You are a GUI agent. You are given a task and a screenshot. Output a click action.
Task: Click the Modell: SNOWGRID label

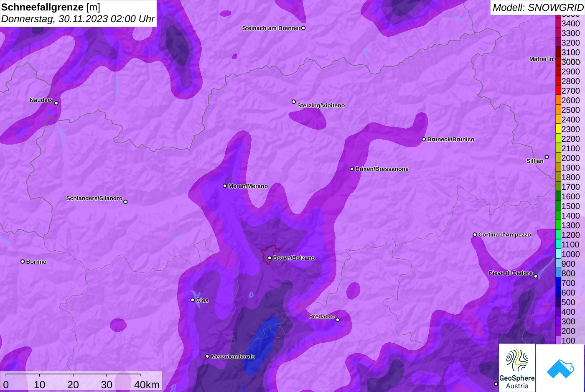538,7
